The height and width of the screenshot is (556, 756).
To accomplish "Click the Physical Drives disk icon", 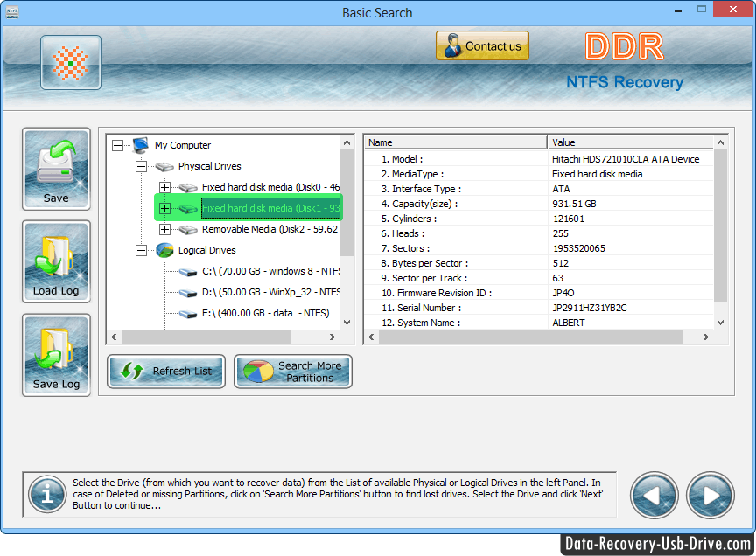I will pyautogui.click(x=164, y=167).
